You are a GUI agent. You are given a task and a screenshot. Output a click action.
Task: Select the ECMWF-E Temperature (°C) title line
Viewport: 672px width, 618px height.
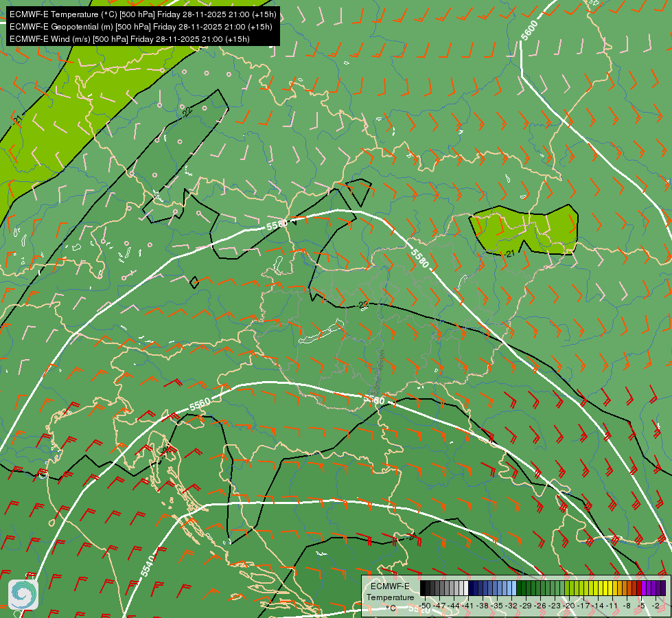143,14
